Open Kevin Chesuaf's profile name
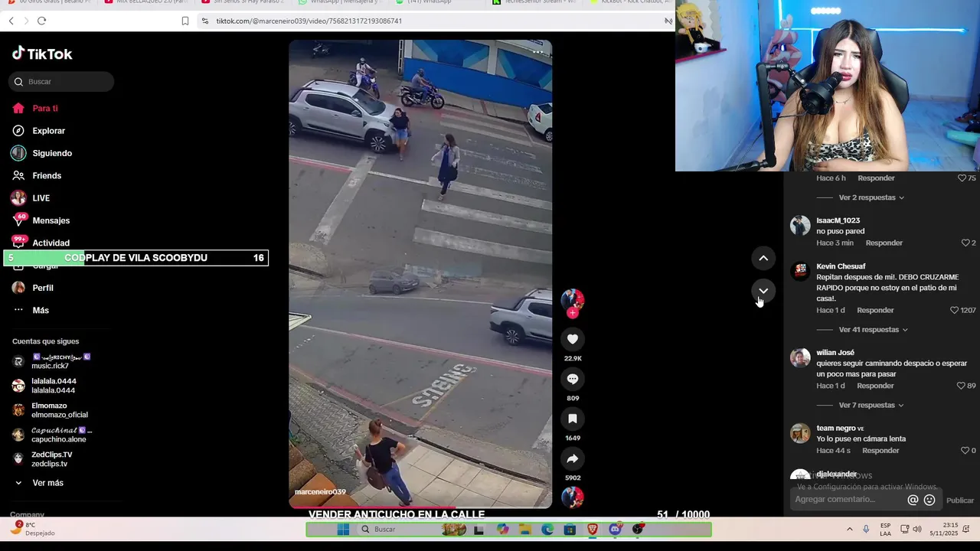This screenshot has width=980, height=551. pyautogui.click(x=841, y=266)
